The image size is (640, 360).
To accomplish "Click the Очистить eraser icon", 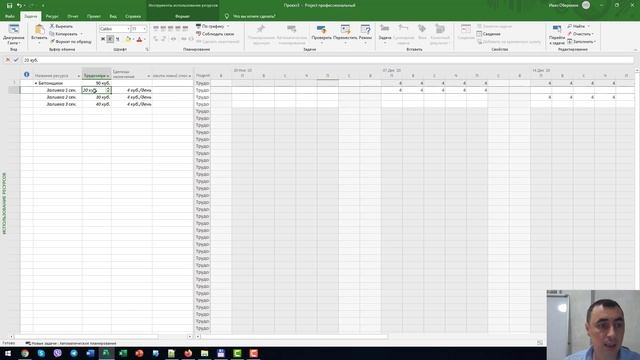I will tap(570, 34).
